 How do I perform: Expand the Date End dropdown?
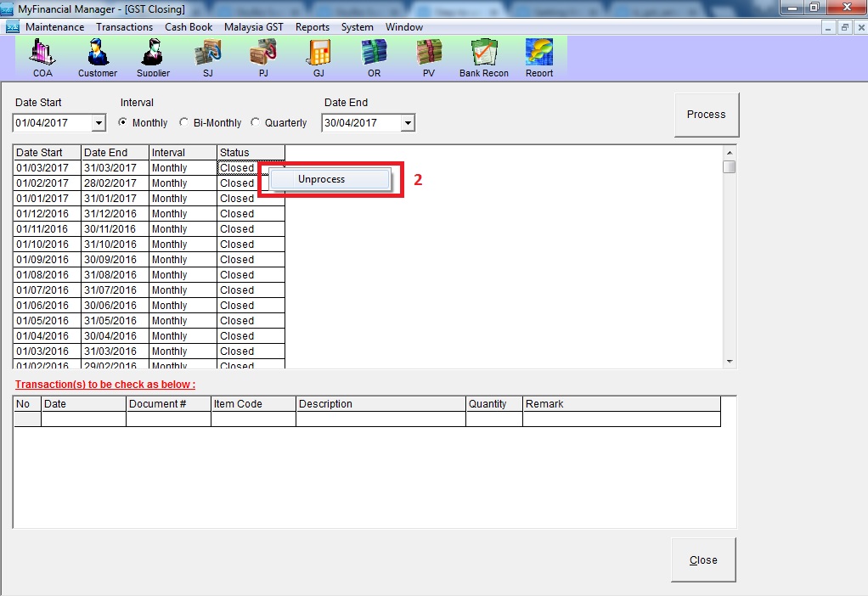pyautogui.click(x=408, y=124)
